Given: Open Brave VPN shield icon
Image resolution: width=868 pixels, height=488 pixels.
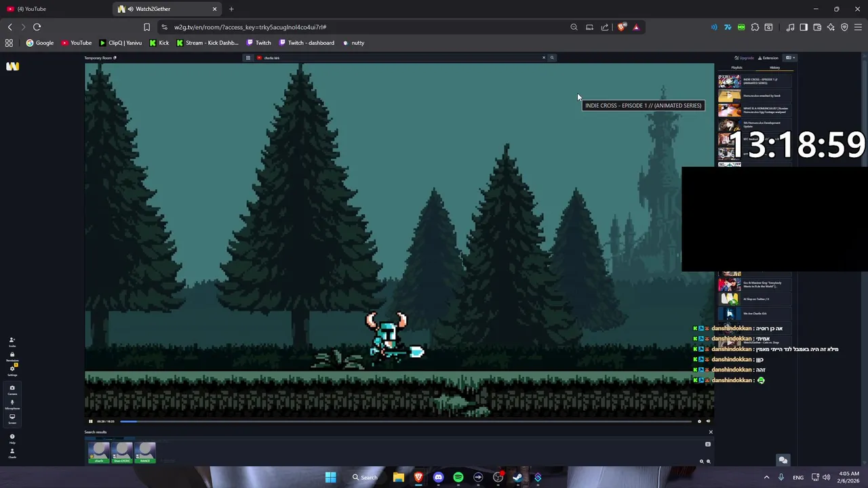Looking at the screenshot, I should 844,27.
